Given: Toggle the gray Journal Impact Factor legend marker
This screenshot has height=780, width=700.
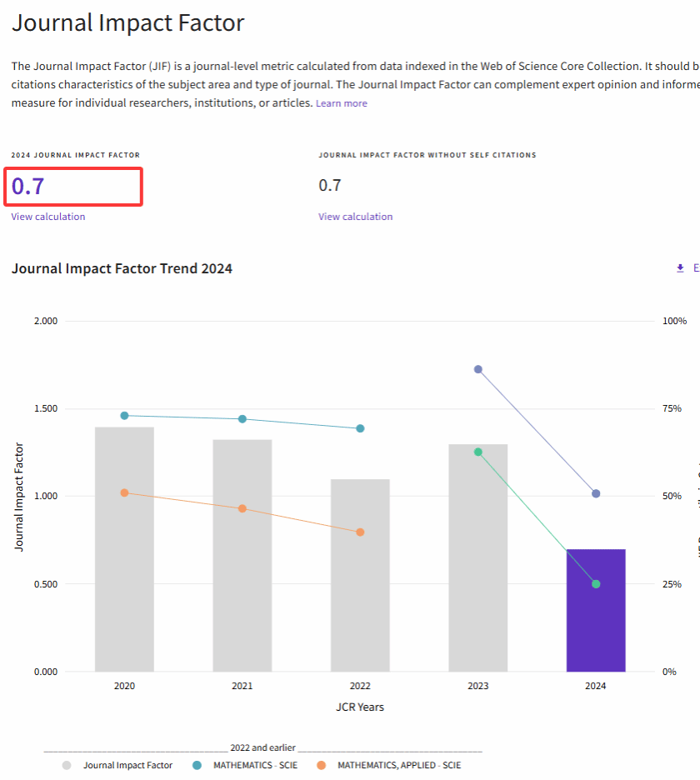Looking at the screenshot, I should (x=67, y=765).
